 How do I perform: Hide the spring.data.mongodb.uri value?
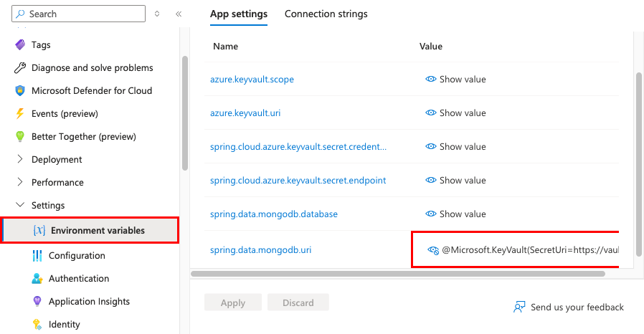coord(432,250)
